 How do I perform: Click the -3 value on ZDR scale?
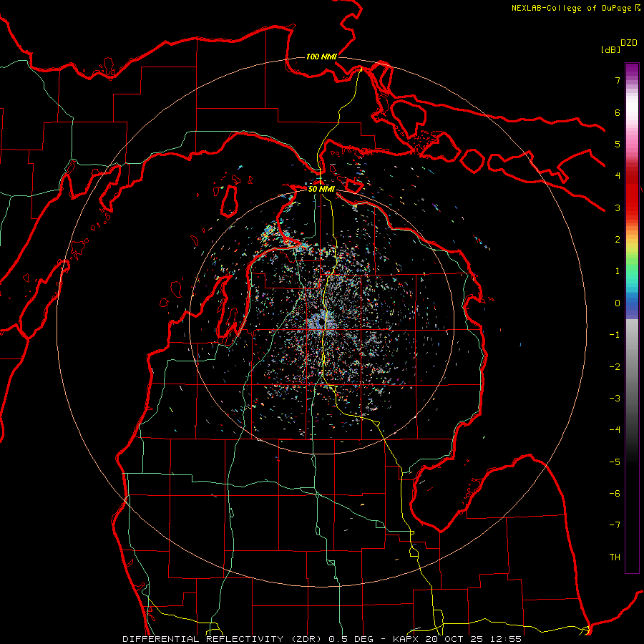[615, 399]
